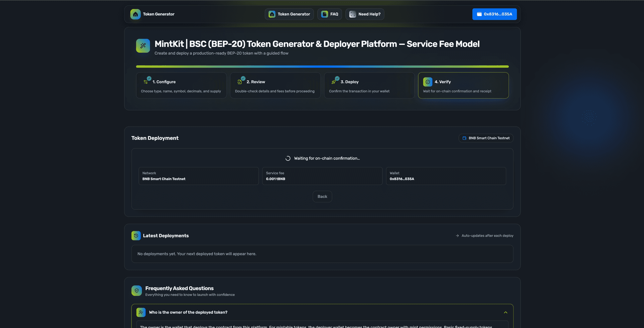Click the Review step document icon
The width and height of the screenshot is (644, 328).
[x=240, y=82]
